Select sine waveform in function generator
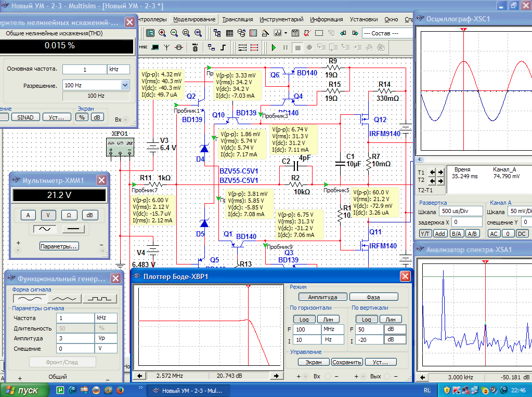Viewport: 532px width, 397px height. [30, 299]
